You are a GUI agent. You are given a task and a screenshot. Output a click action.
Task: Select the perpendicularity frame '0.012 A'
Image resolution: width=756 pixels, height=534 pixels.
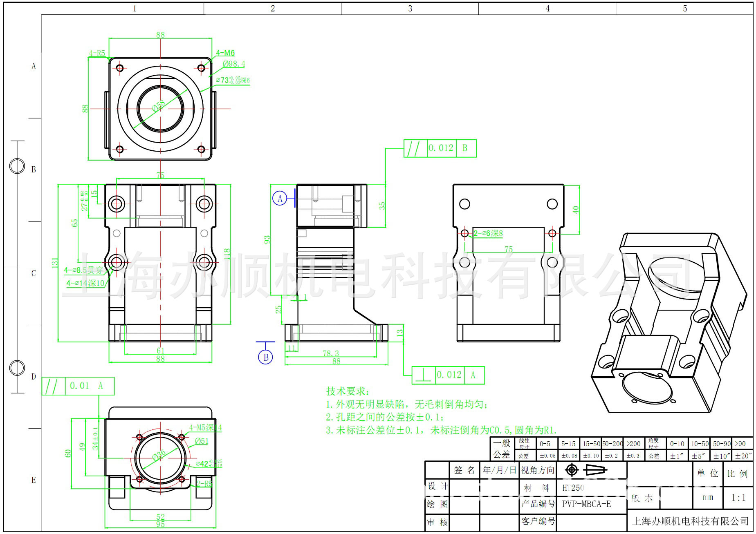click(448, 375)
